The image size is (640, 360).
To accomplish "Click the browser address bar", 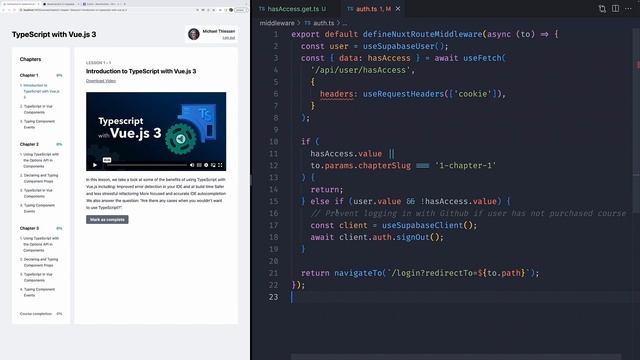I will click(x=106, y=10).
